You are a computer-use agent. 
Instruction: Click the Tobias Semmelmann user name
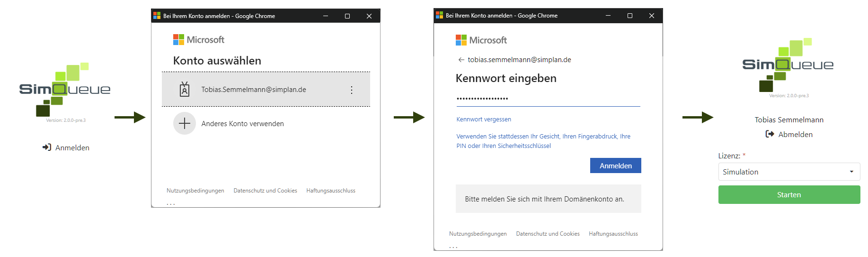pos(789,120)
